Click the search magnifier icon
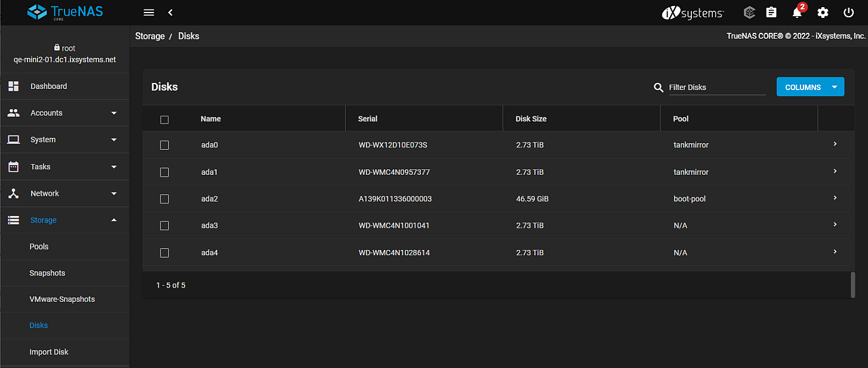 click(x=658, y=87)
